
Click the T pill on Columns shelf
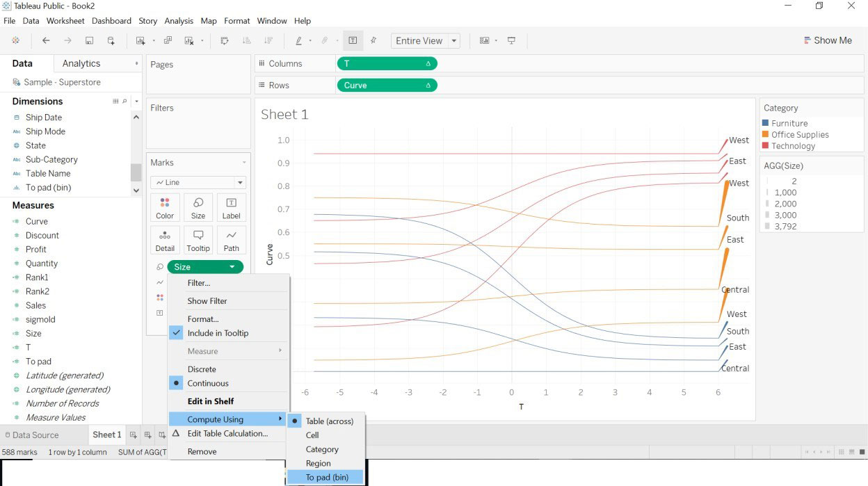click(x=387, y=63)
